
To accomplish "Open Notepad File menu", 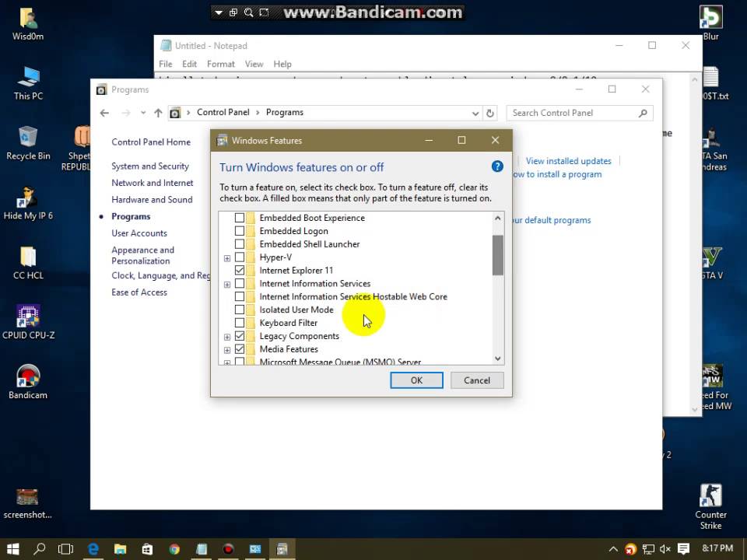I will click(x=165, y=64).
